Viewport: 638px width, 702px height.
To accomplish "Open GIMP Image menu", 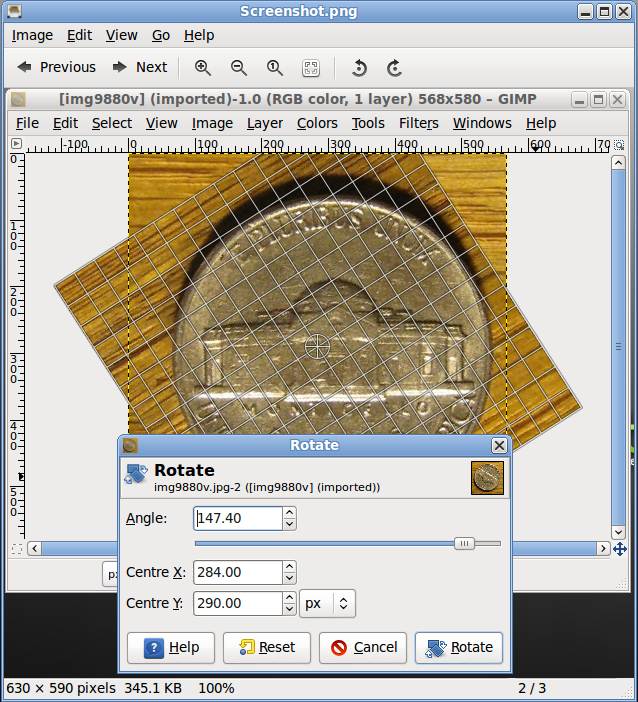I will coord(212,123).
